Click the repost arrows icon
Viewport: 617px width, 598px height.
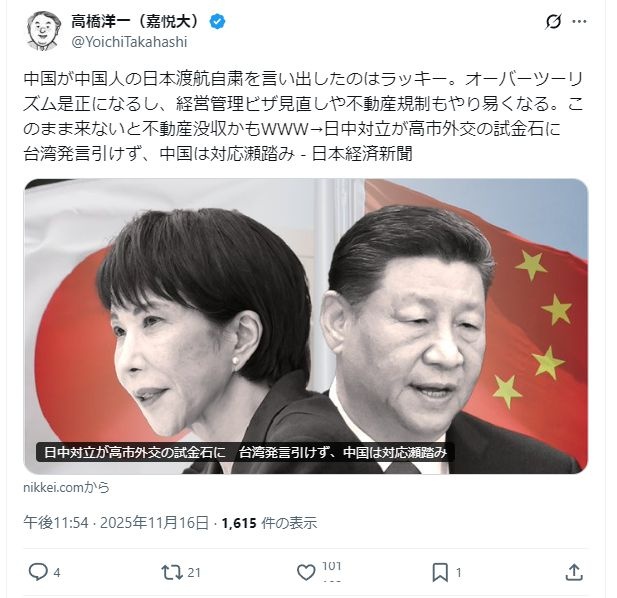pyautogui.click(x=172, y=572)
